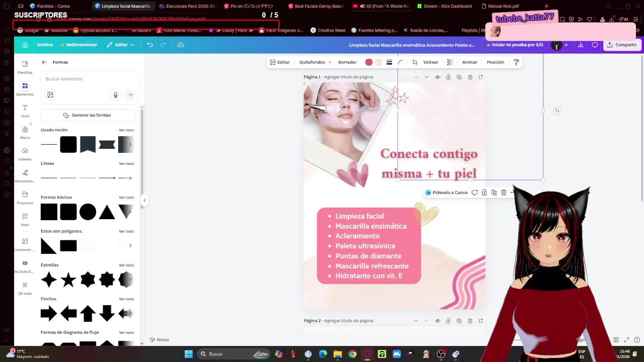Move page 1 up with the chevron
Image resolution: width=644 pixels, height=362 pixels.
pos(416,77)
